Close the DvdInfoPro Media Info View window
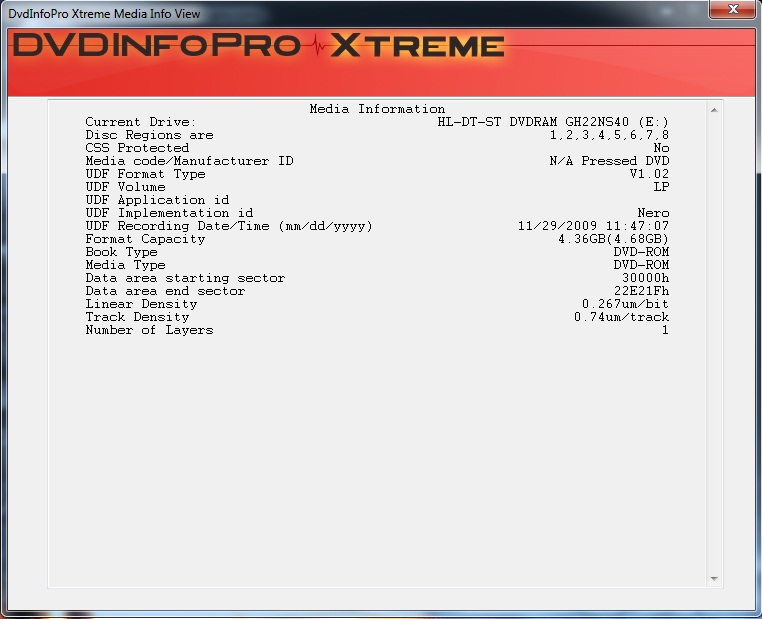Viewport: 762px width, 619px height. pyautogui.click(x=732, y=9)
